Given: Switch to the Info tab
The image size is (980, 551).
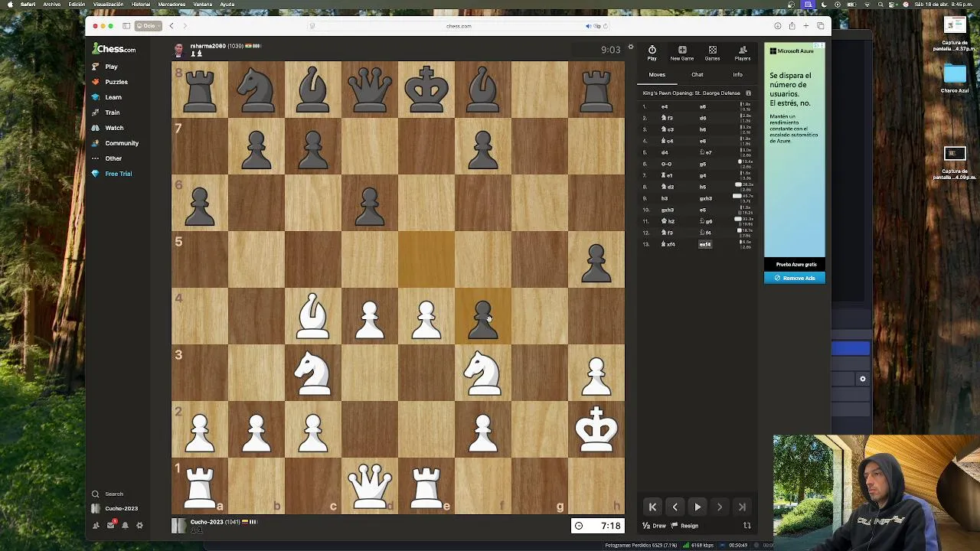Looking at the screenshot, I should click(737, 75).
